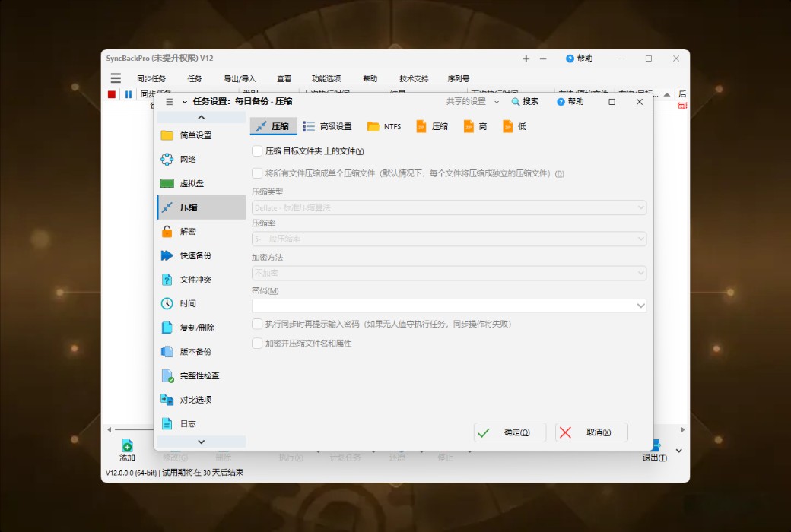This screenshot has width=791, height=532.
Task: Open the 压缩类型 dropdown
Action: pyautogui.click(x=449, y=207)
